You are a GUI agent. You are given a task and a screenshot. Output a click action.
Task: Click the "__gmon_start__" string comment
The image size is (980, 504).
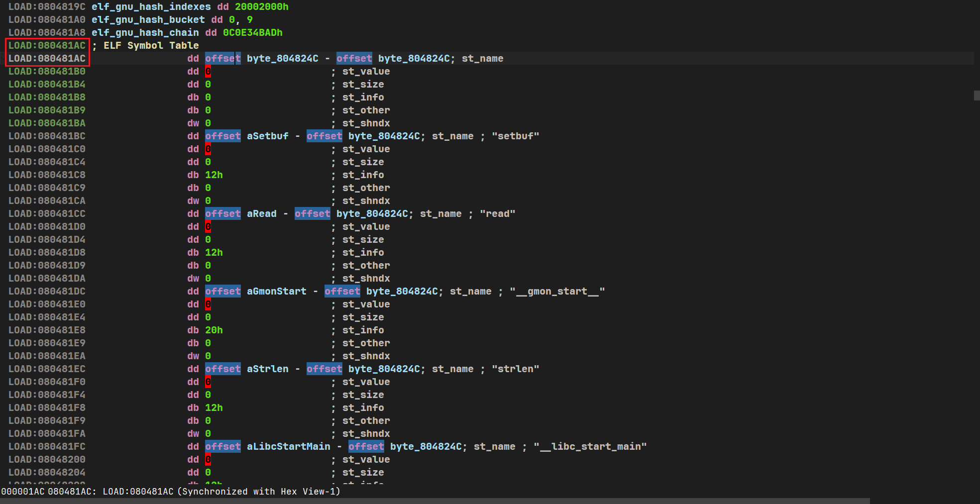click(x=557, y=292)
